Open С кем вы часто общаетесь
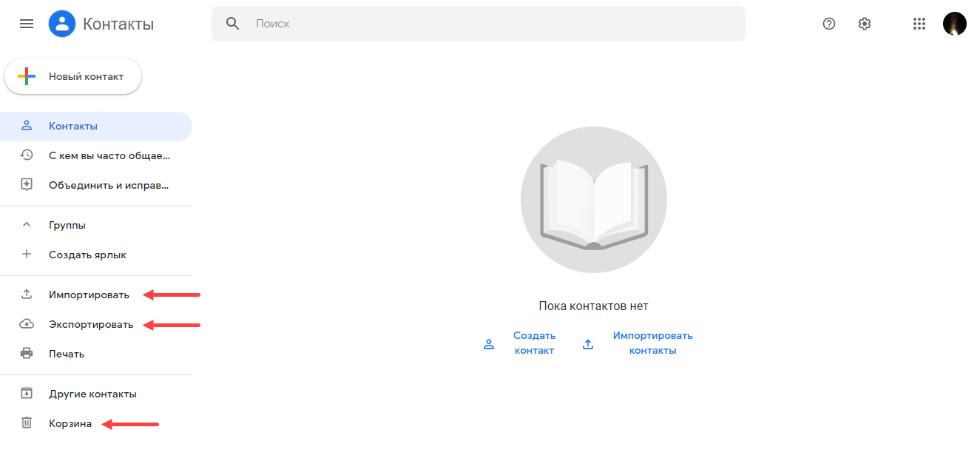This screenshot has width=980, height=464. tap(96, 155)
